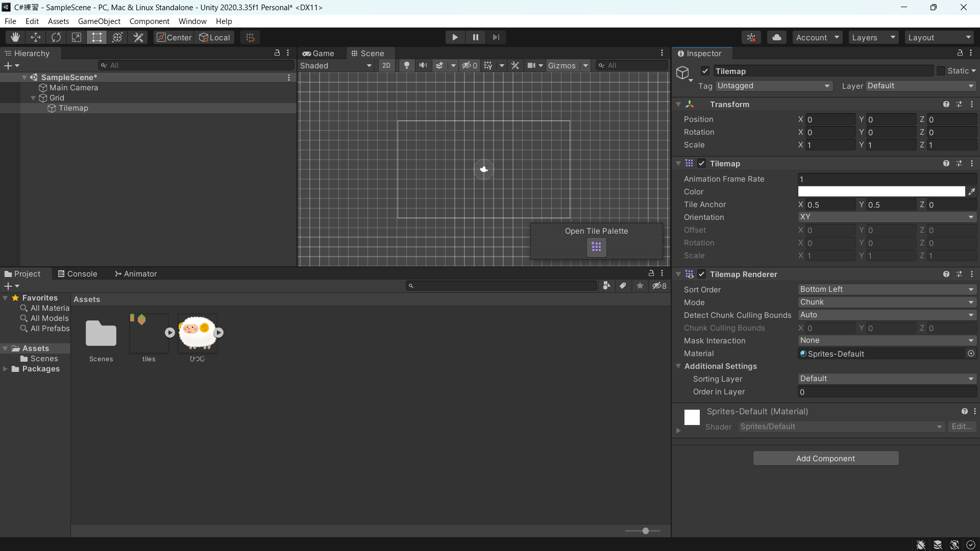Screen dimensions: 980x551
Task: Open the Sort Order dropdown
Action: pos(887,289)
